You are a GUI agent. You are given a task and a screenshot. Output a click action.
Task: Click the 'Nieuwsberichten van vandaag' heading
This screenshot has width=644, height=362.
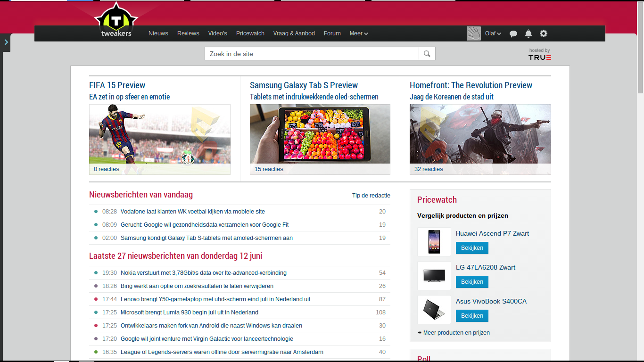pos(141,195)
